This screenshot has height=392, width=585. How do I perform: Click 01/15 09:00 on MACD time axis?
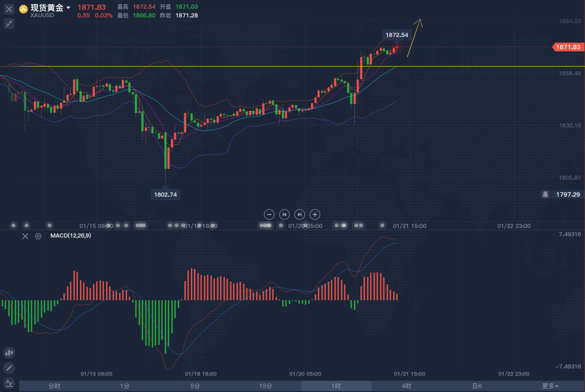click(96, 374)
